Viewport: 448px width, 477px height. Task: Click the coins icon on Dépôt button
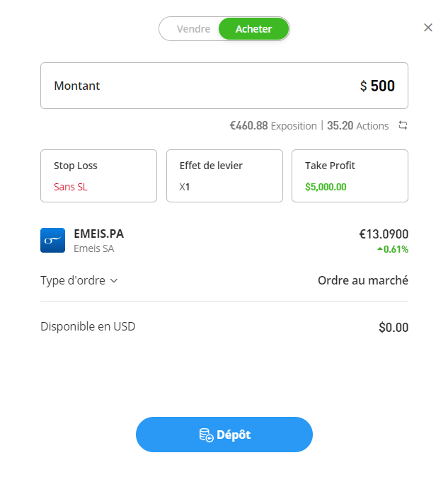[205, 435]
